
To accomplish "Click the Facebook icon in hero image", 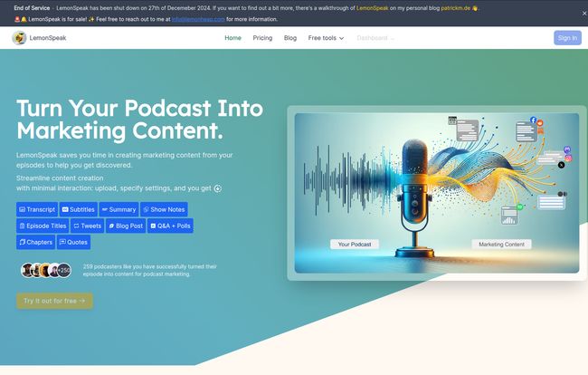I will click(533, 120).
